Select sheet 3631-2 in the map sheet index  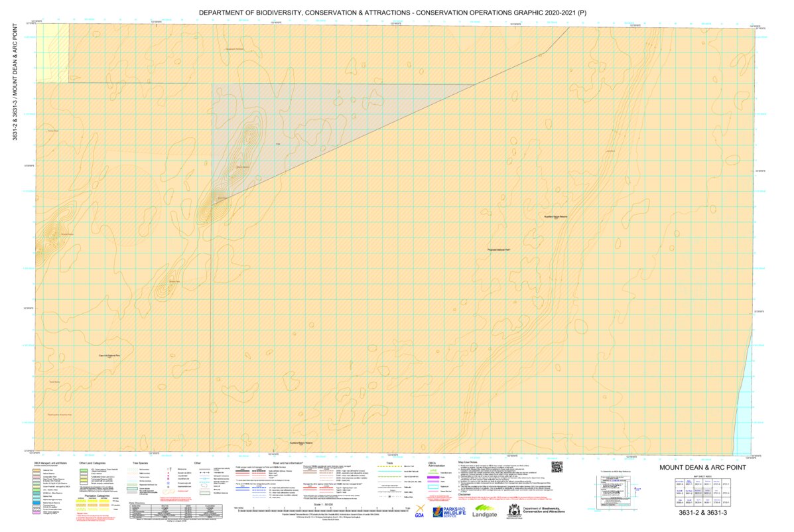707,493
